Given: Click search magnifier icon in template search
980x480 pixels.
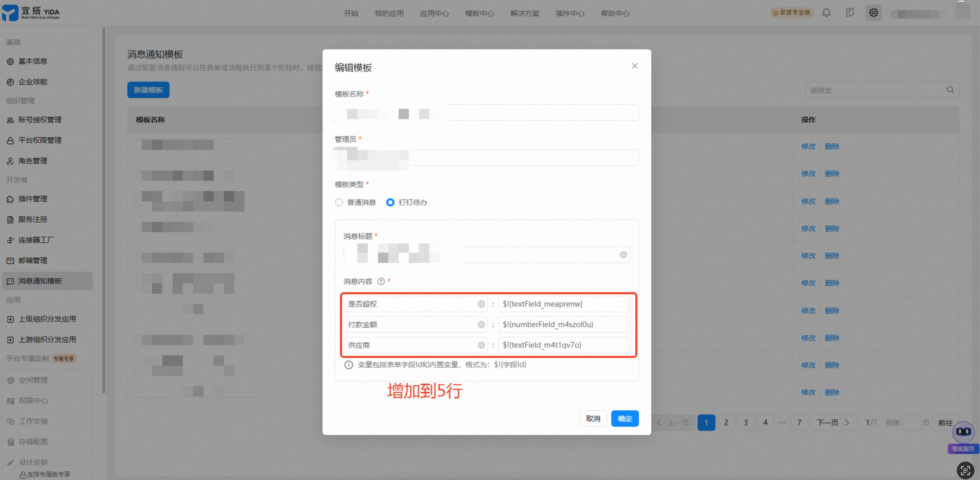Looking at the screenshot, I should pyautogui.click(x=950, y=90).
